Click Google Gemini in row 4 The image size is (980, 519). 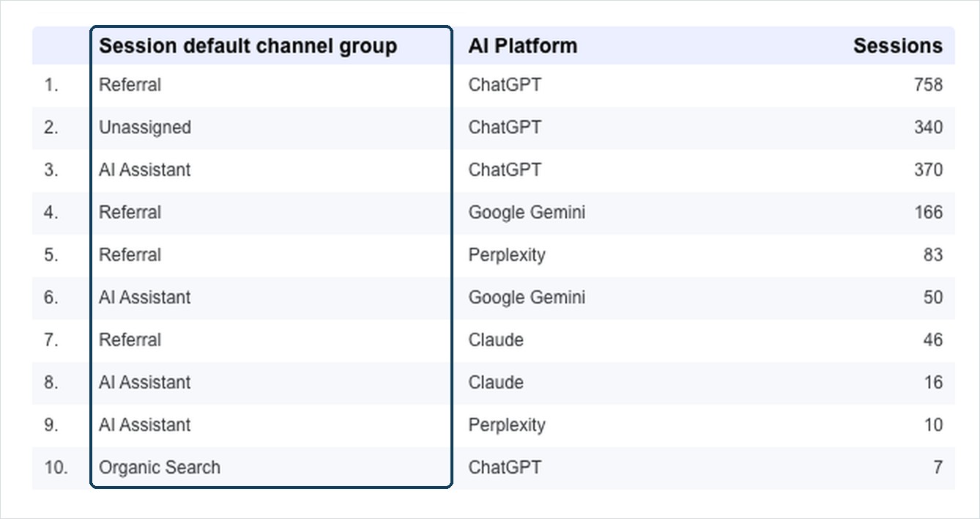[527, 213]
